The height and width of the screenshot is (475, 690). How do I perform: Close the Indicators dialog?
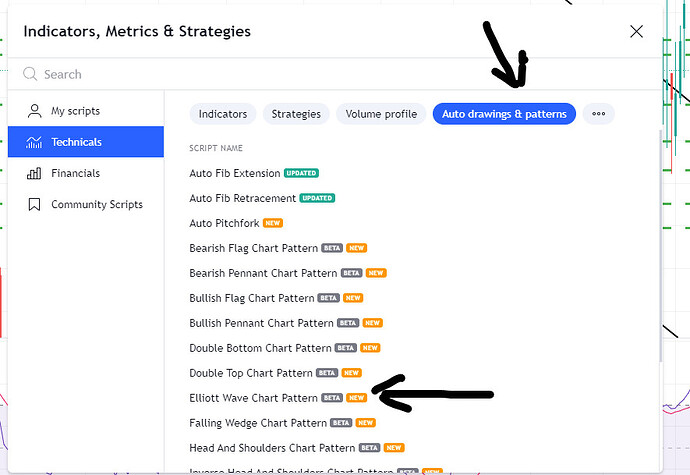tap(636, 31)
